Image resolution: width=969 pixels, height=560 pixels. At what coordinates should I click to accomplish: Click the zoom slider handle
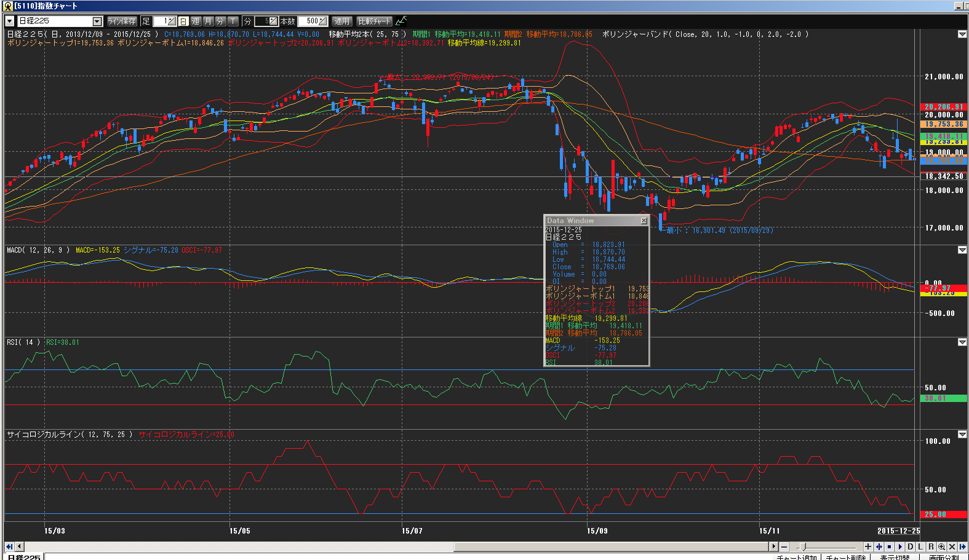[802, 546]
